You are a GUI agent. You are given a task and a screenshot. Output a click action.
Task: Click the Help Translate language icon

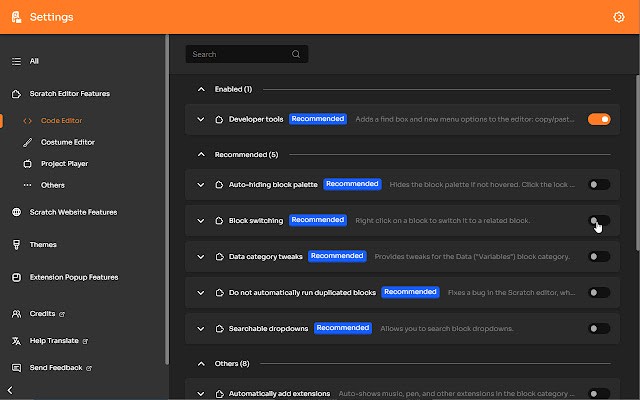click(x=16, y=341)
